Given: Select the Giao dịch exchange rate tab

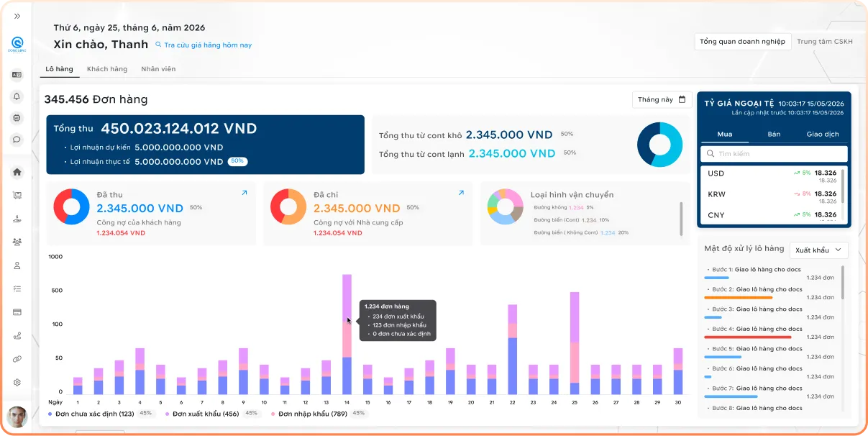Looking at the screenshot, I should 823,134.
